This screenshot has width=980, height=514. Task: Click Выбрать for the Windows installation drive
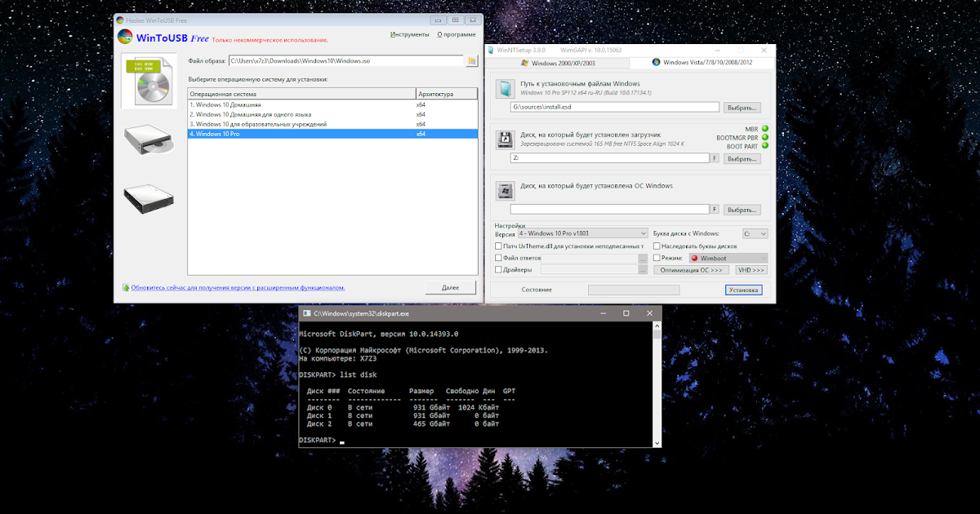(742, 210)
